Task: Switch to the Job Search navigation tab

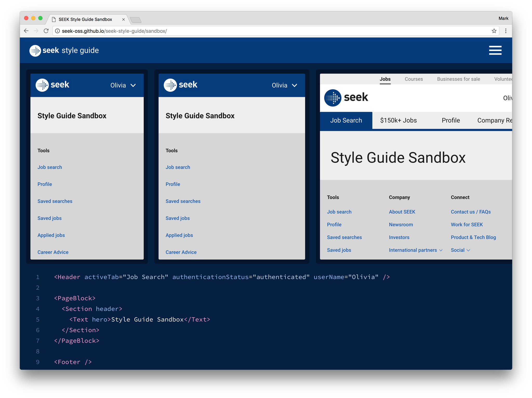Action: 346,120
